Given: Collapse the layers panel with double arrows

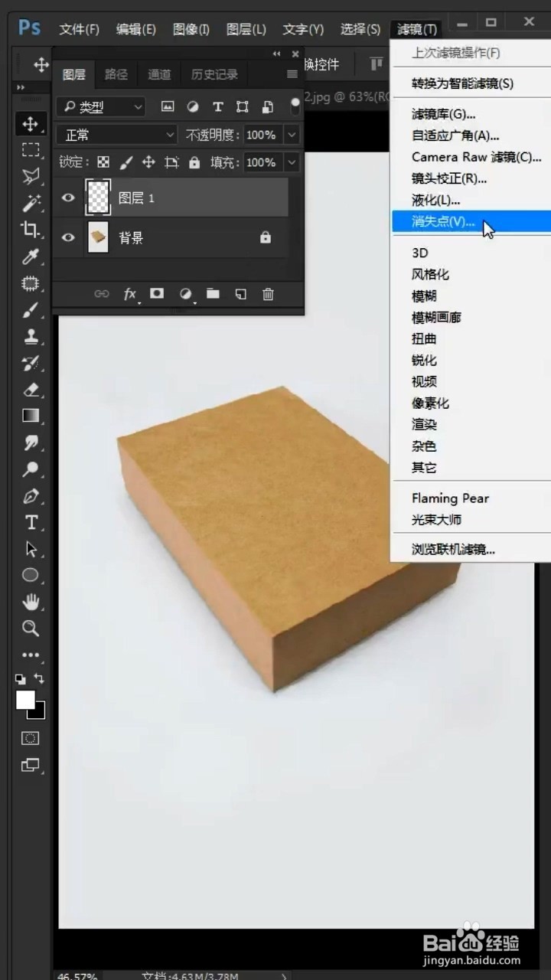Looking at the screenshot, I should (x=276, y=54).
